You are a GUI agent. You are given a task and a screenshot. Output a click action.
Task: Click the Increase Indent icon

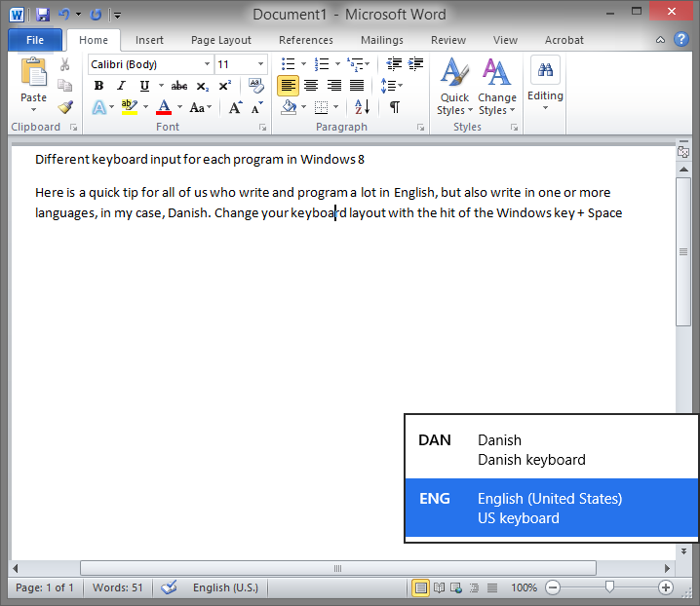415,64
